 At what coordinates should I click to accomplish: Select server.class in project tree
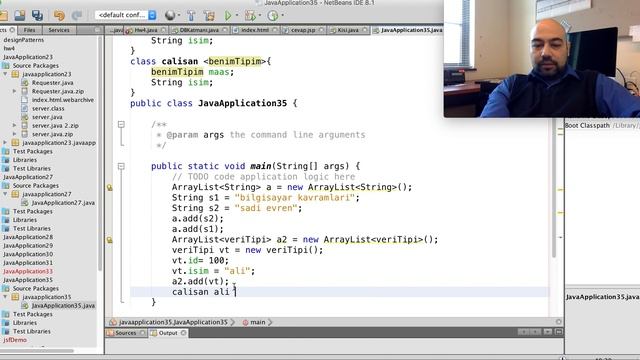pyautogui.click(x=48, y=109)
